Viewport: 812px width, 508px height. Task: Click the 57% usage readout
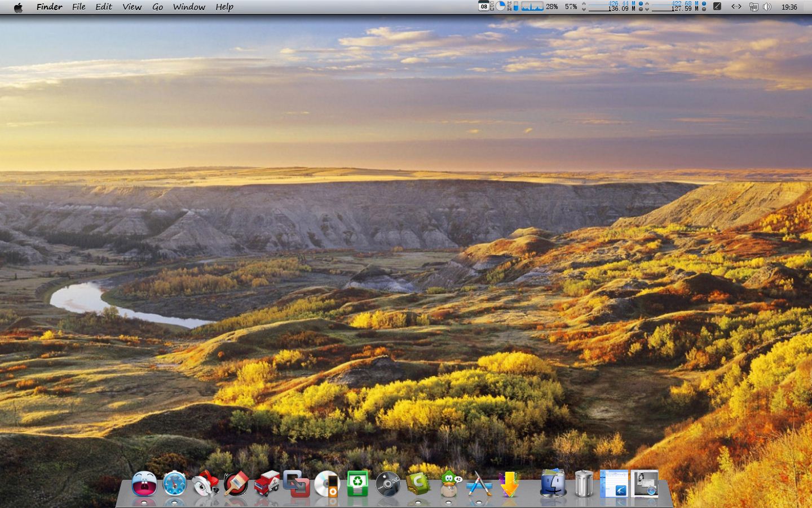[571, 7]
